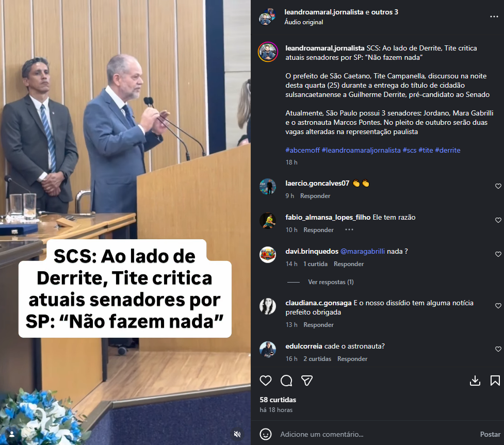
Task: Download the video with download icon
Action: (x=475, y=381)
